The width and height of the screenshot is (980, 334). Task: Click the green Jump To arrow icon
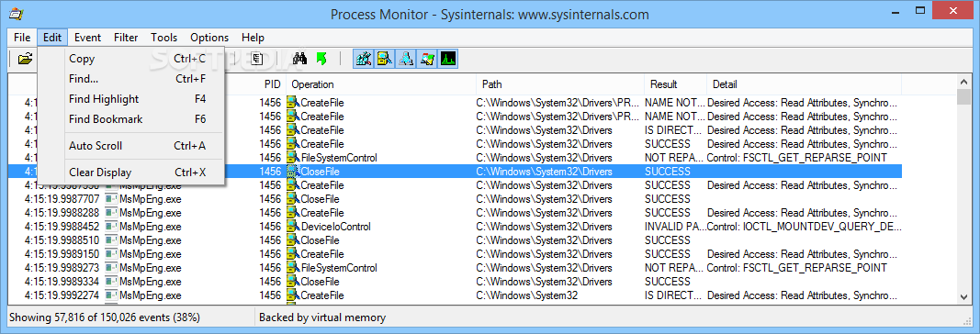point(321,59)
